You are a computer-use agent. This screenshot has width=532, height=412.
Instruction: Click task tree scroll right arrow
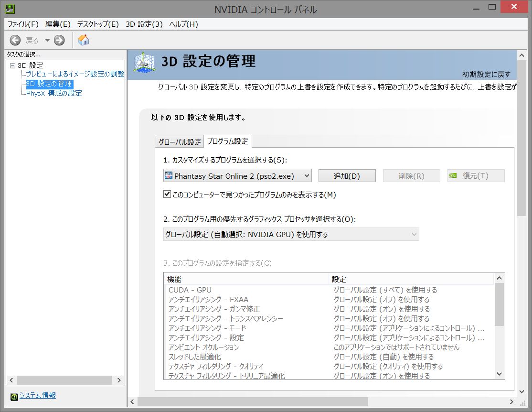(x=119, y=380)
